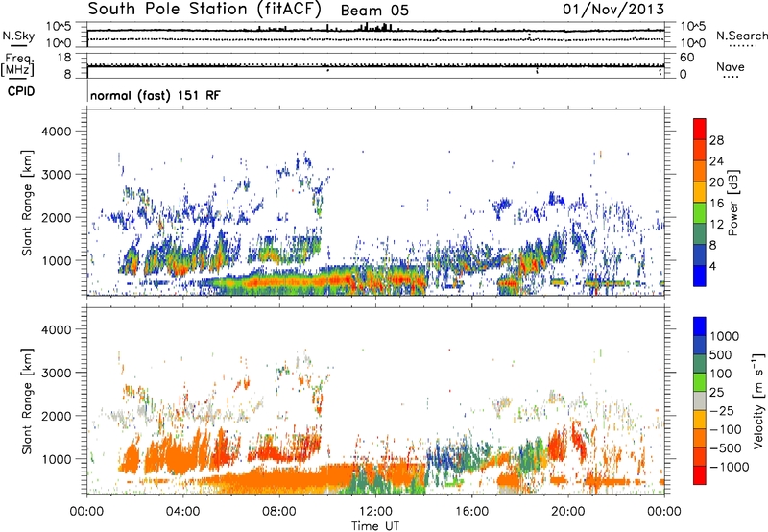Viewport: 768px width, 532px height.
Task: Click the Velocity [m s-1] colorbar title
Action: [x=758, y=400]
